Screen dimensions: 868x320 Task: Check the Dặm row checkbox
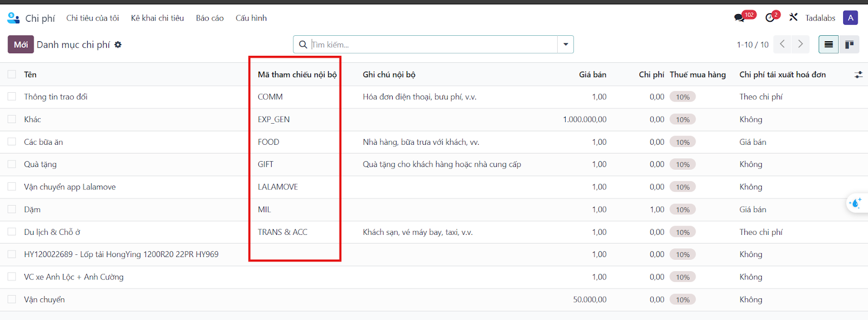[11, 209]
